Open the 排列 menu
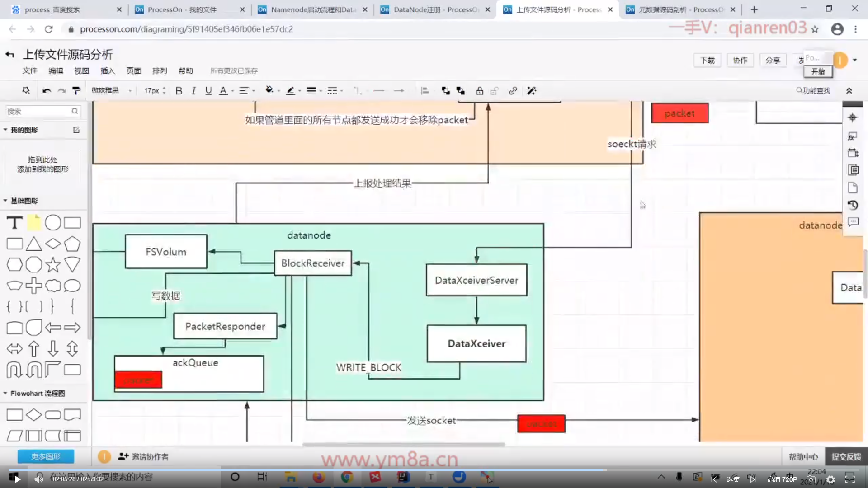 (160, 71)
